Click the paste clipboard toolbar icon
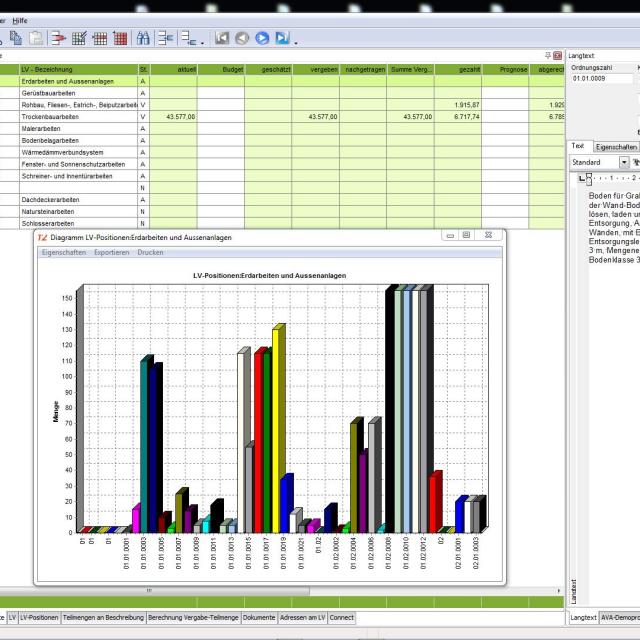 [36, 38]
